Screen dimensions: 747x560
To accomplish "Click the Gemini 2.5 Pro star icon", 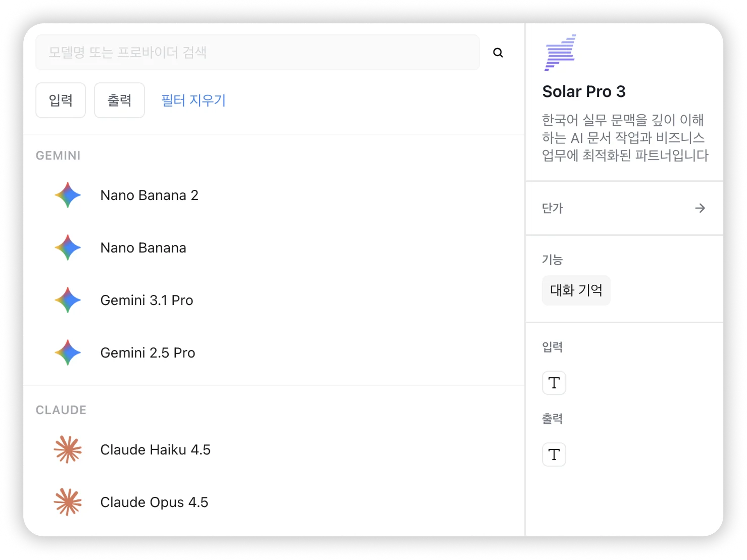I will [68, 353].
